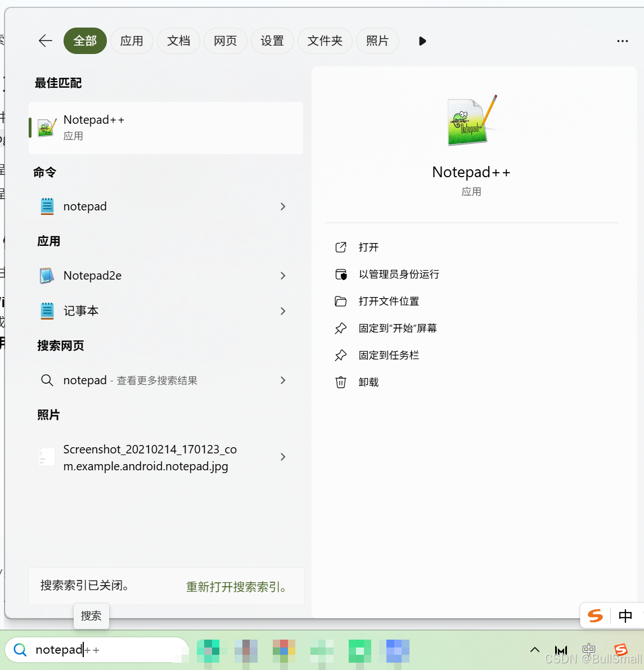Viewport: 644px width, 670px height.
Task: Switch to the 文档 filter tab
Action: point(179,41)
